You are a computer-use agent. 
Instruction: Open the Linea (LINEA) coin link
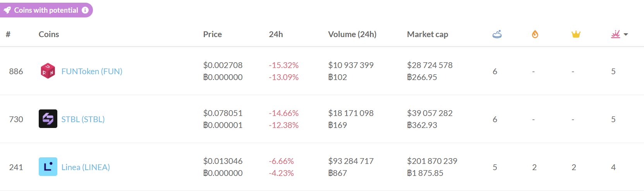click(86, 167)
